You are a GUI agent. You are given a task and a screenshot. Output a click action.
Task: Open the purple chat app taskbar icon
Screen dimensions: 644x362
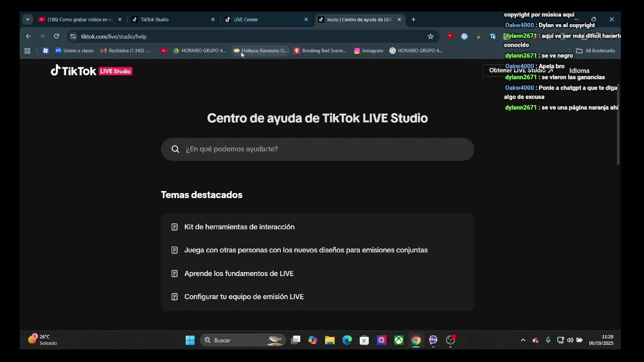(x=433, y=340)
